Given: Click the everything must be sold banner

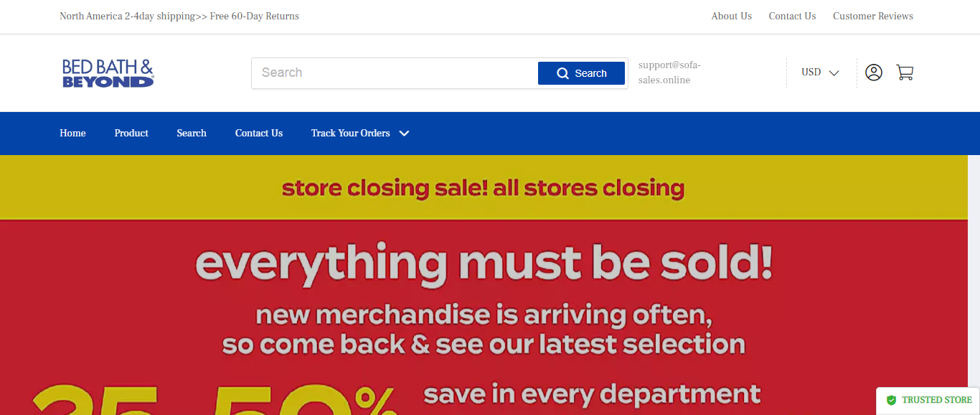Looking at the screenshot, I should pos(483,264).
